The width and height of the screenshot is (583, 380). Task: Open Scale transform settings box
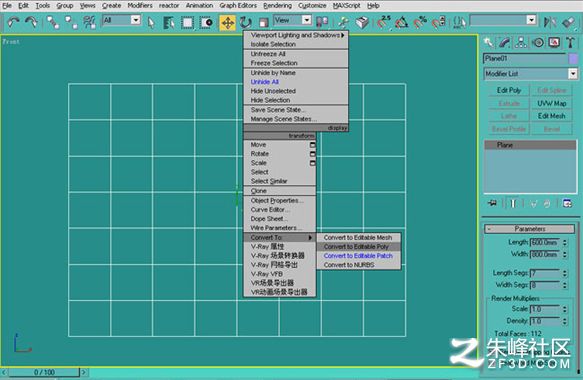coord(313,163)
